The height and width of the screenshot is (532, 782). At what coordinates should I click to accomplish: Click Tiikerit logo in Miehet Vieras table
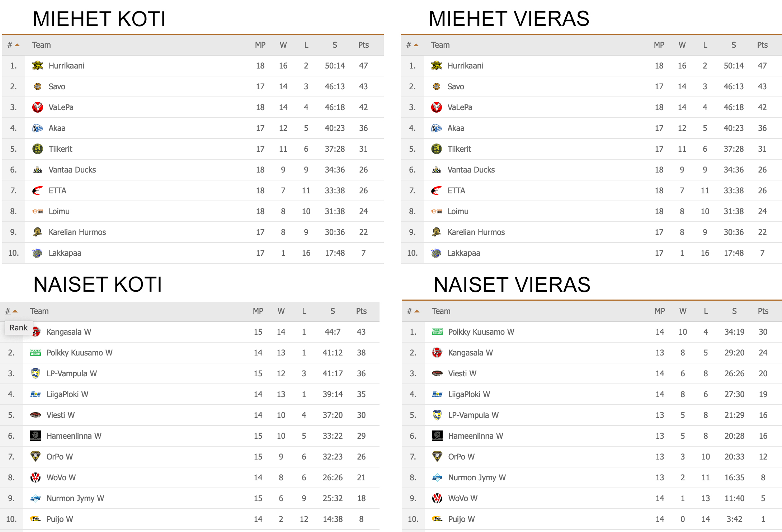click(437, 149)
